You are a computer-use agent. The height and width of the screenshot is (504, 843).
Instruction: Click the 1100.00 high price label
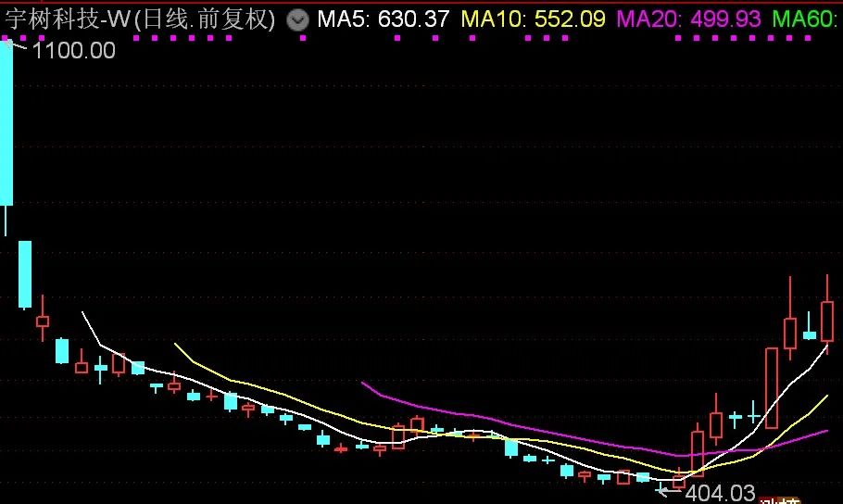74,51
